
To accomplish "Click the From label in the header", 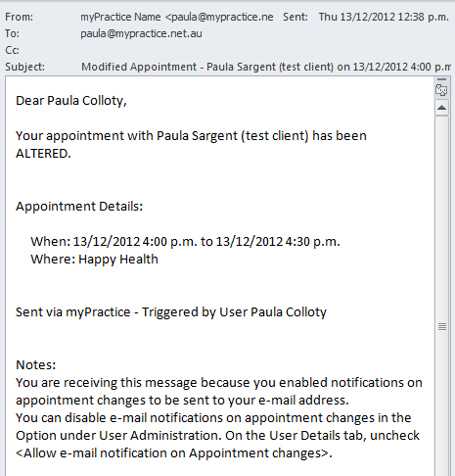I will click(x=19, y=17).
